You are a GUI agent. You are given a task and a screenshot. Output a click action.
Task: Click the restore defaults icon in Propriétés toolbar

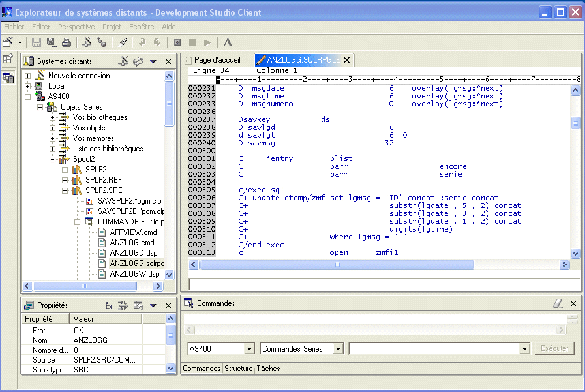[x=138, y=305]
